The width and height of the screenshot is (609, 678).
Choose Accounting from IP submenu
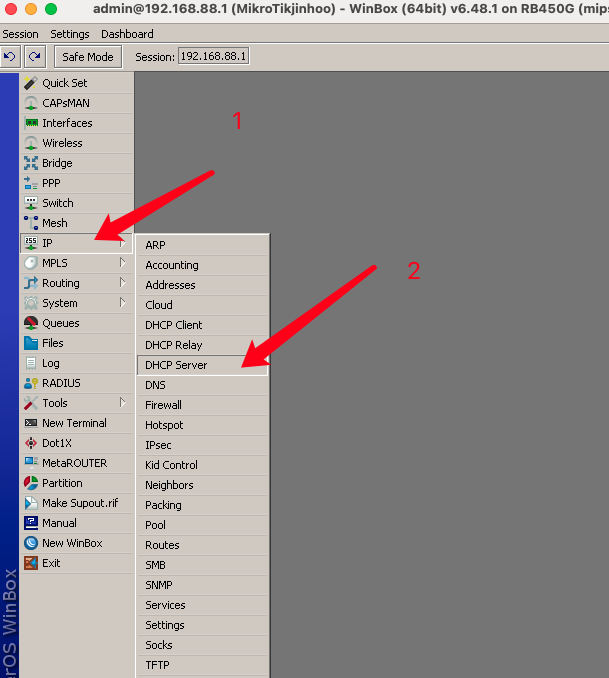point(202,265)
